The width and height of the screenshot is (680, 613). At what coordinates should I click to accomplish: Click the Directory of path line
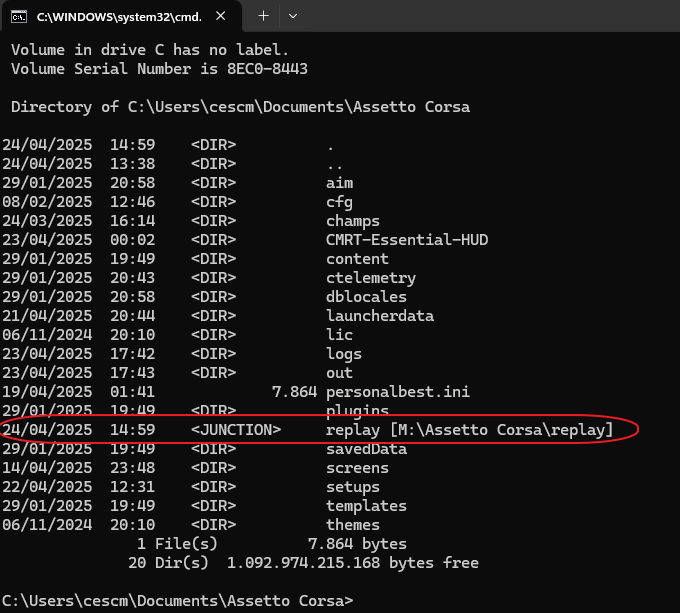click(x=240, y=107)
